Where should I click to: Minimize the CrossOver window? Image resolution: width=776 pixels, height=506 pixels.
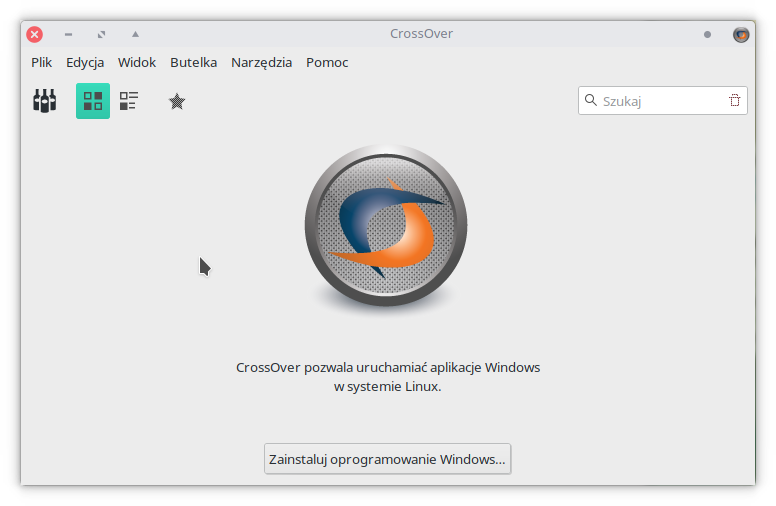[x=68, y=34]
